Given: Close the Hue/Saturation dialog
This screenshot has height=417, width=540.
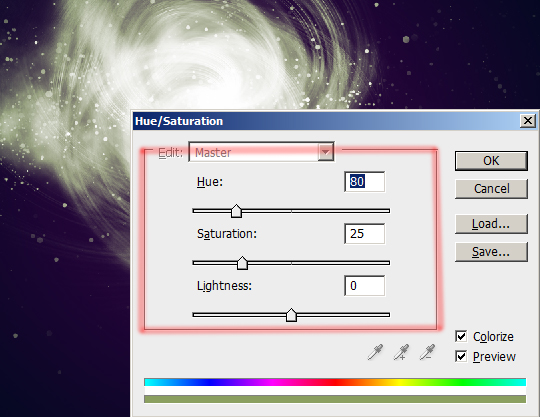Looking at the screenshot, I should (x=528, y=121).
